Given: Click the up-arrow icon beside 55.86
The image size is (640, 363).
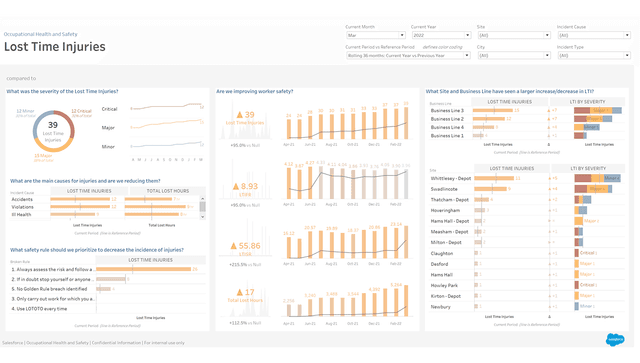Looking at the screenshot, I should click(x=233, y=246).
